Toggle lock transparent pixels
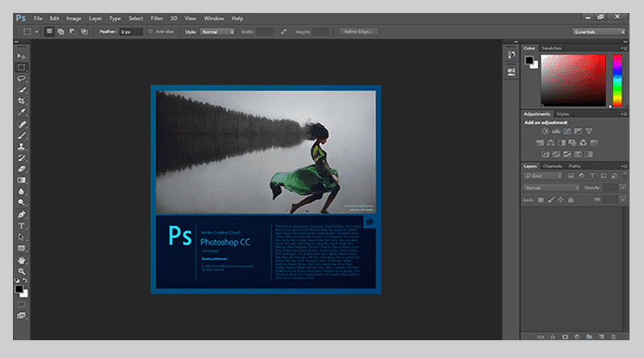This screenshot has height=358, width=644. 540,200
